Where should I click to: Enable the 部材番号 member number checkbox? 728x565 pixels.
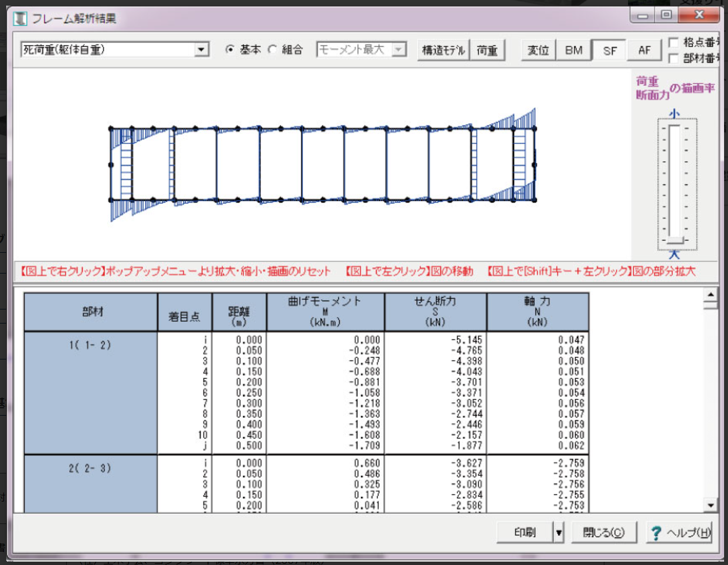[674, 58]
